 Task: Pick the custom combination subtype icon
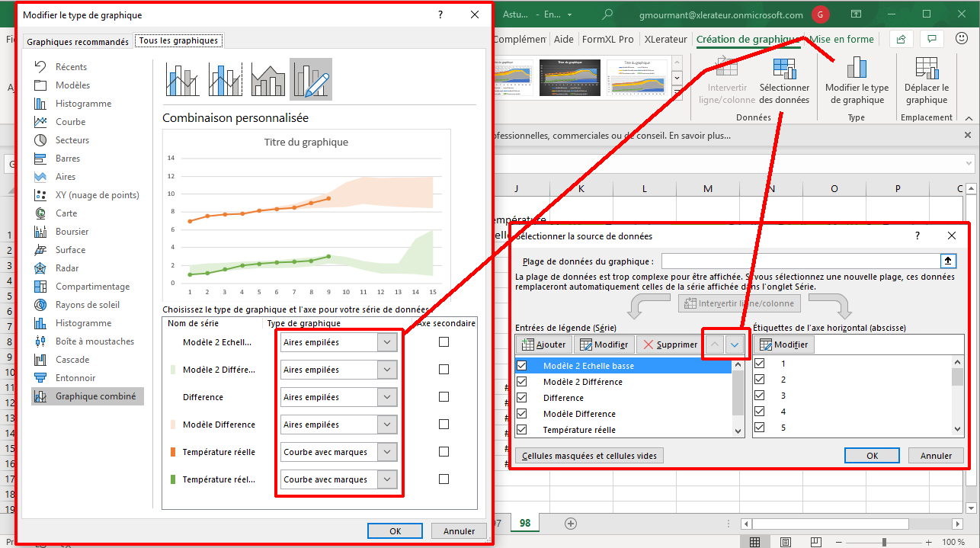pyautogui.click(x=311, y=79)
